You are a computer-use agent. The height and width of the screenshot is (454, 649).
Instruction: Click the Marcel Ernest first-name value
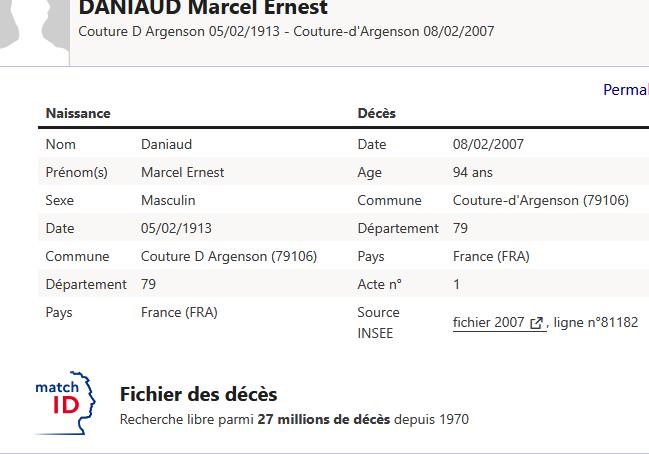tap(182, 172)
